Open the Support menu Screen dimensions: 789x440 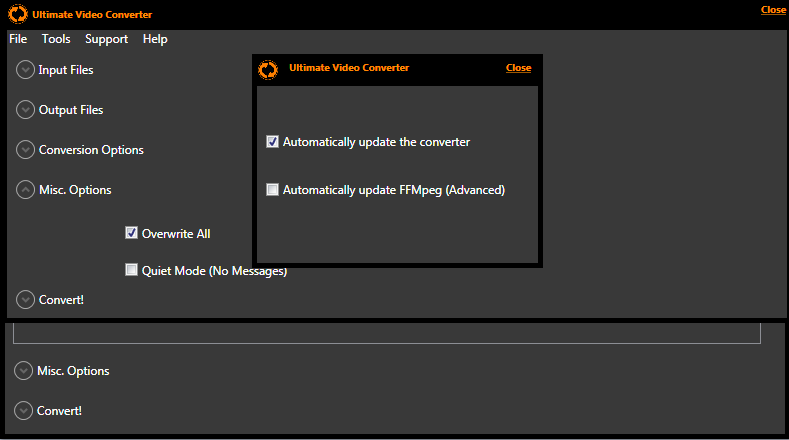pos(106,39)
